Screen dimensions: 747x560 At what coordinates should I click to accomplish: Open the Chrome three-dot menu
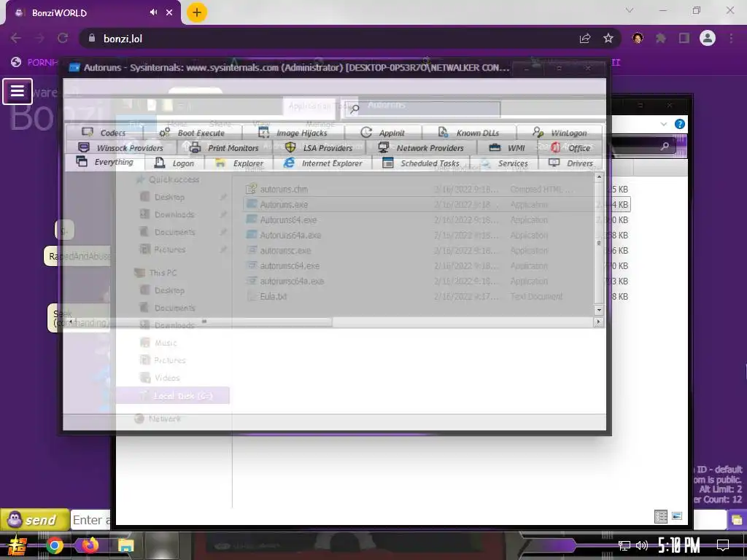(x=731, y=38)
